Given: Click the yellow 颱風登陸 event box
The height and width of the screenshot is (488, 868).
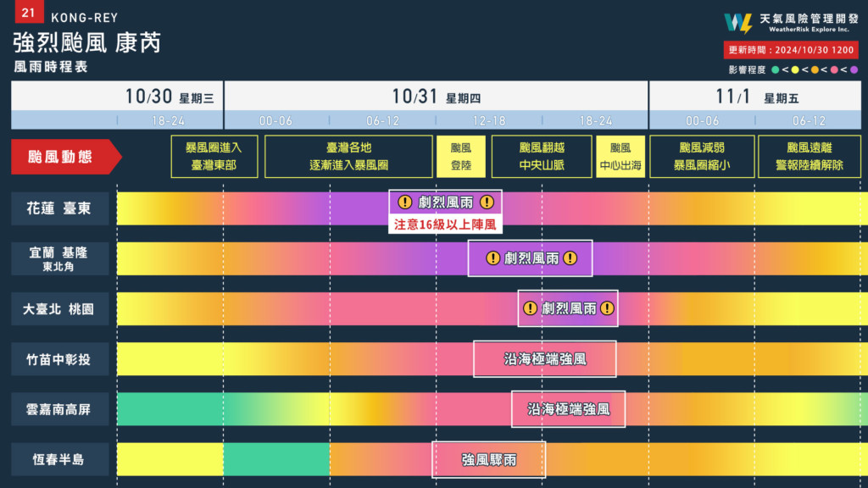Looking at the screenshot, I should 460,157.
